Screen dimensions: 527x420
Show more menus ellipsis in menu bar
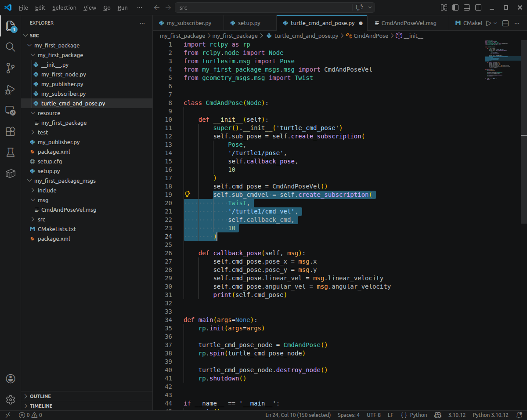[140, 8]
